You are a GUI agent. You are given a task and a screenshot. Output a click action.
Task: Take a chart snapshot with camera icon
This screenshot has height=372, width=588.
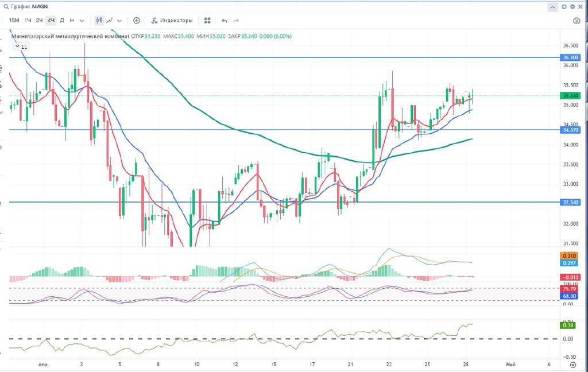click(577, 20)
